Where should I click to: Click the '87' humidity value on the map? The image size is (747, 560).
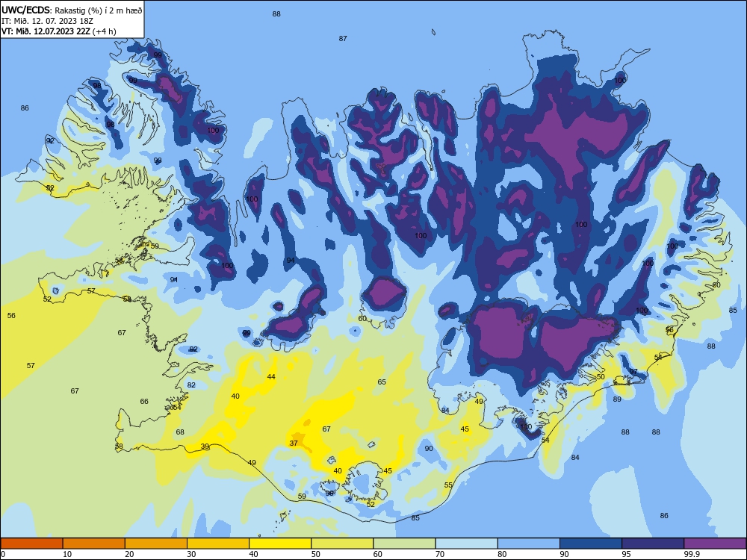(343, 39)
